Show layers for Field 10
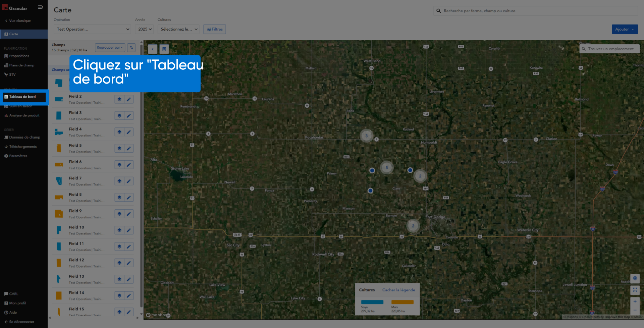 coord(119,230)
